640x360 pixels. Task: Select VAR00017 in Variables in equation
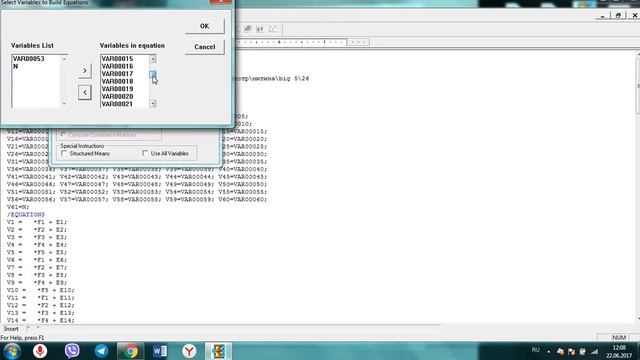[x=117, y=74]
